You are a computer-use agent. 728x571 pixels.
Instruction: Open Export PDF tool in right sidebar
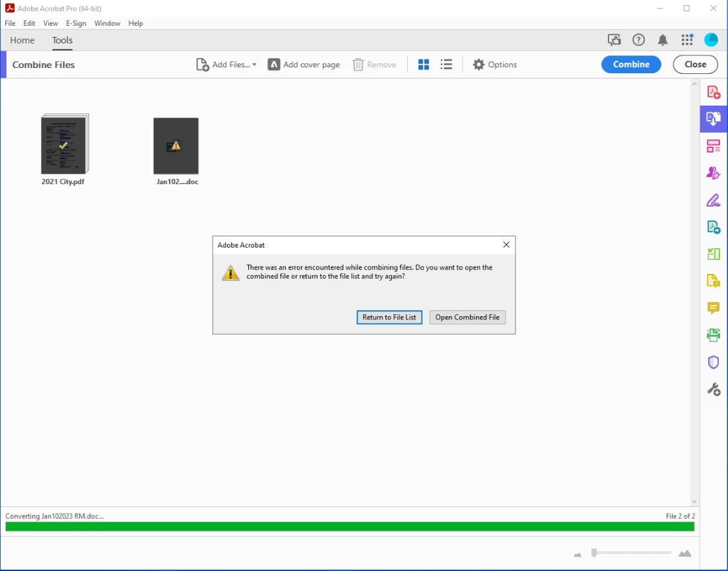(x=713, y=227)
